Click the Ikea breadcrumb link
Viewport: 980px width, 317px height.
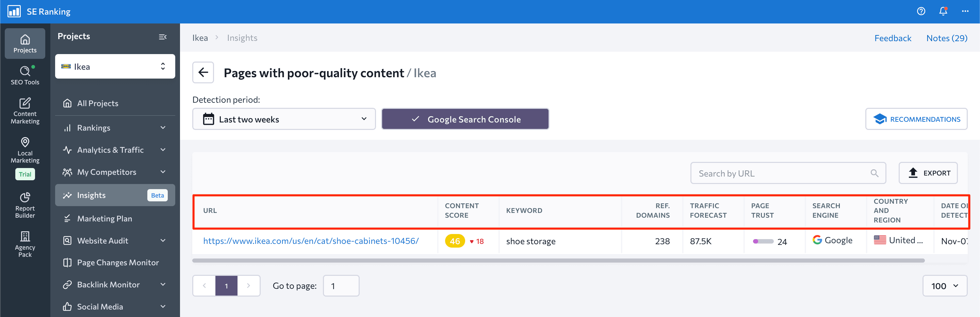[x=200, y=38]
